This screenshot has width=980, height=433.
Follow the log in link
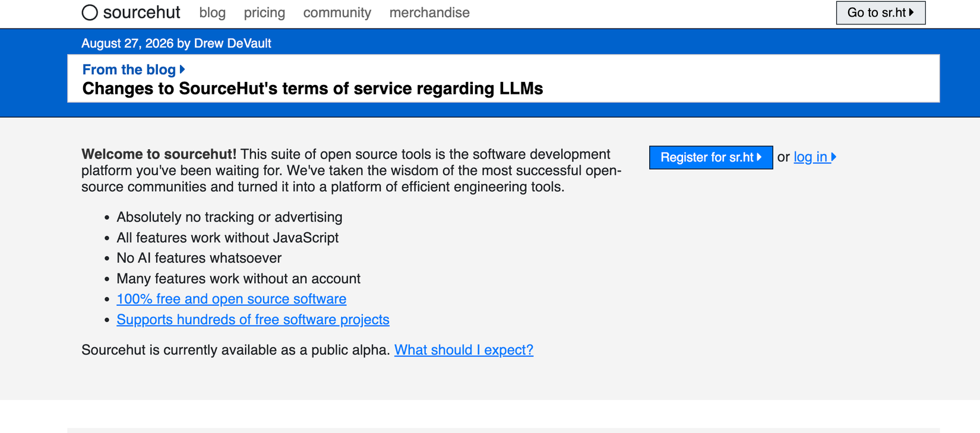(815, 157)
